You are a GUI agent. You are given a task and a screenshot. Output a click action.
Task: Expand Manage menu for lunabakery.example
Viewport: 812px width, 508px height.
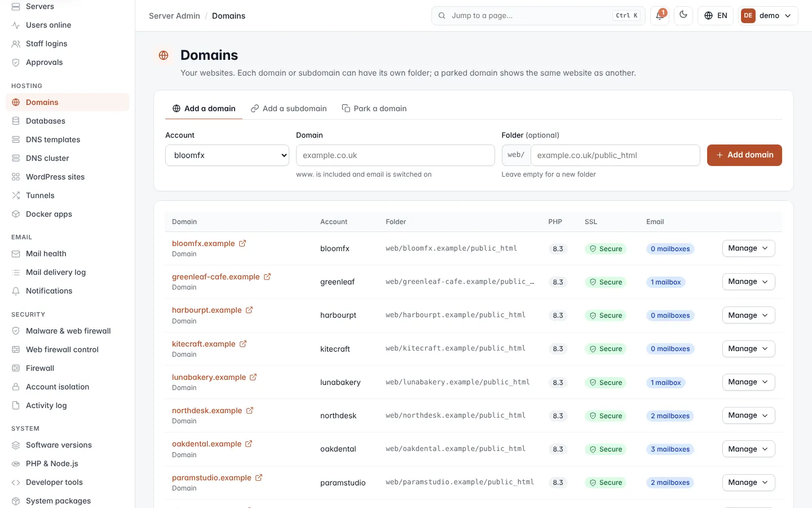pyautogui.click(x=748, y=382)
